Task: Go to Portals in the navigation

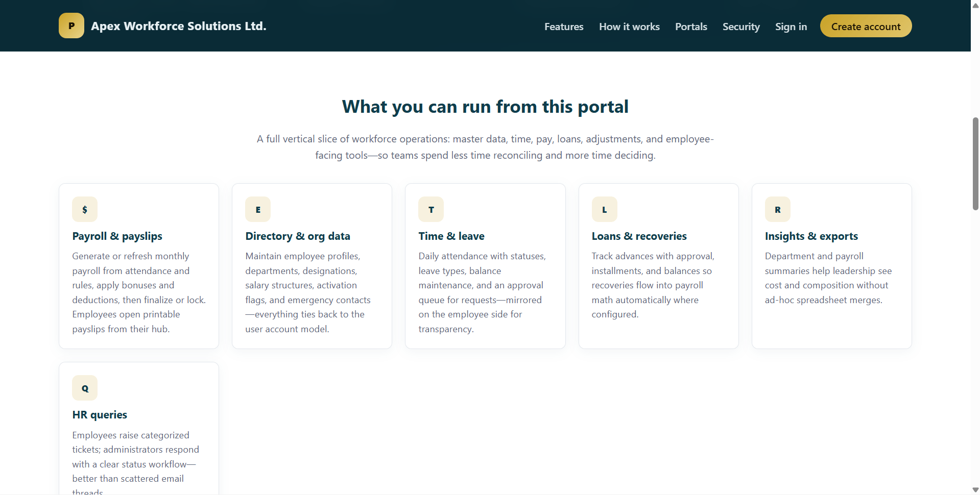Action: point(691,27)
